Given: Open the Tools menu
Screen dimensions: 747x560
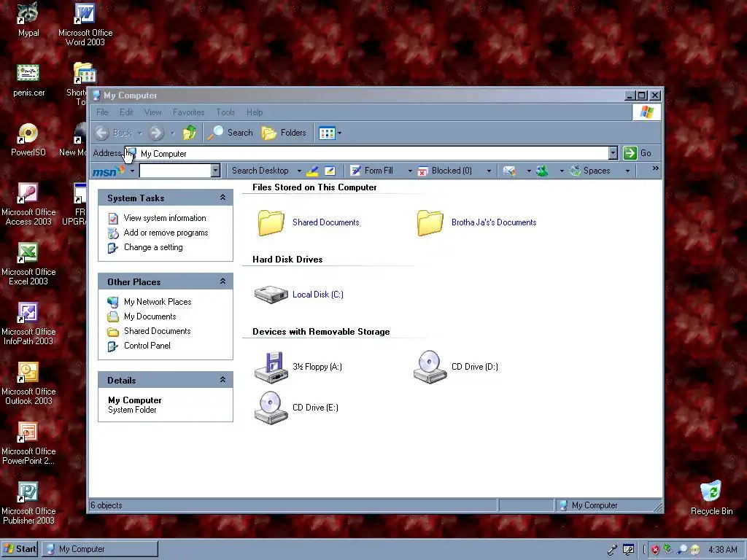Looking at the screenshot, I should pos(225,112).
